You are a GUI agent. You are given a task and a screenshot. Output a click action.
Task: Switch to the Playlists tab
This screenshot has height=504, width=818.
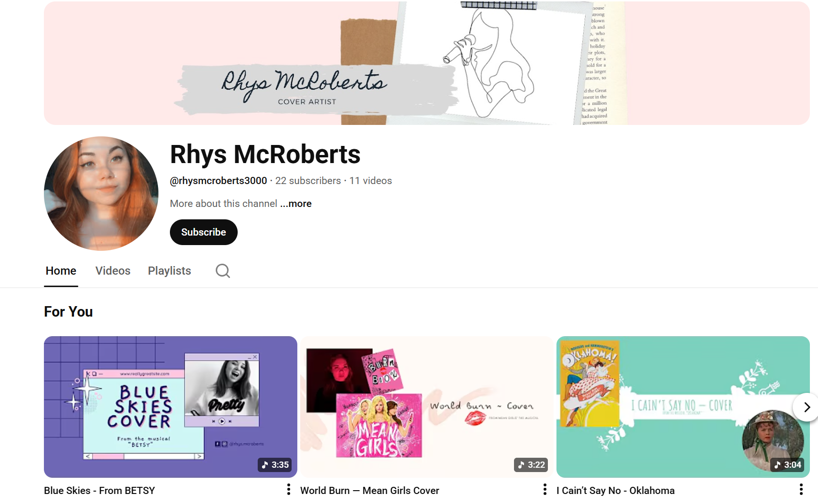tap(169, 271)
